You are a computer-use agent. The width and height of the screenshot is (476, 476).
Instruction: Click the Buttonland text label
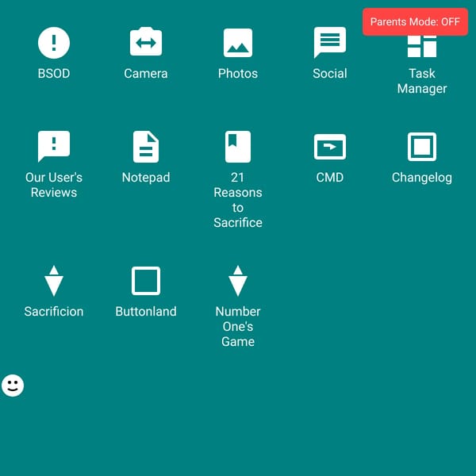pos(146,312)
